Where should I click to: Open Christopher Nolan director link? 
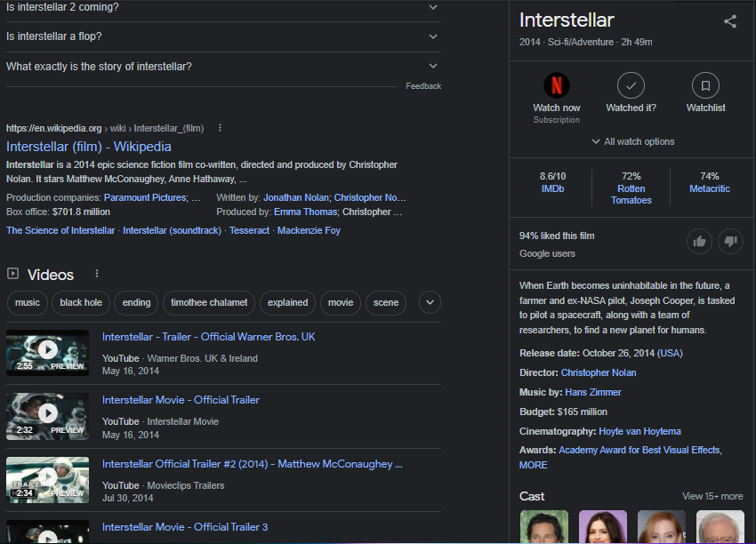[x=599, y=373]
